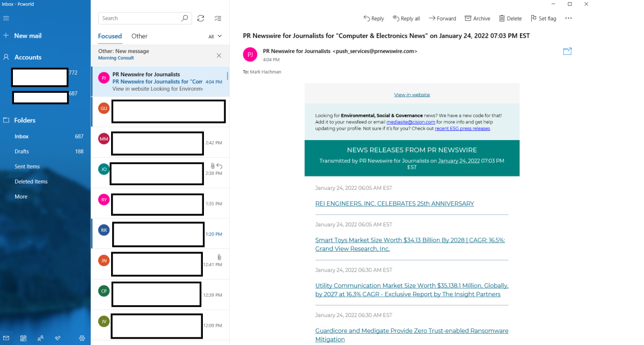Click the JV avatar in message list

point(104,321)
